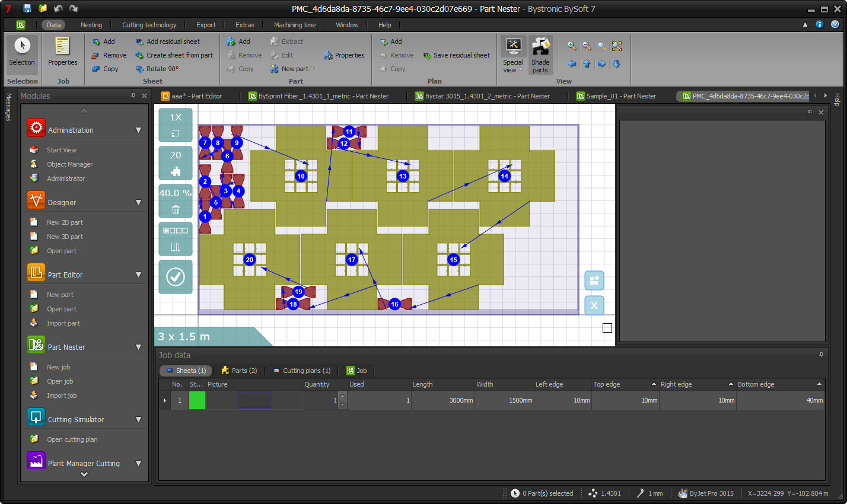Click the zoom in magnifier icon
847x504 pixels.
pos(572,46)
